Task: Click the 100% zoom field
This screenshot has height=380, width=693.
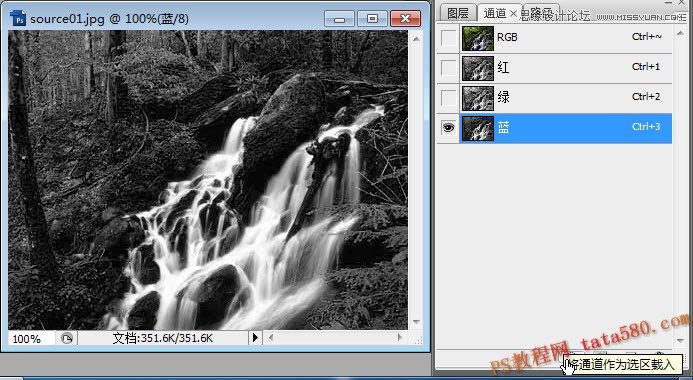Action: [31, 338]
